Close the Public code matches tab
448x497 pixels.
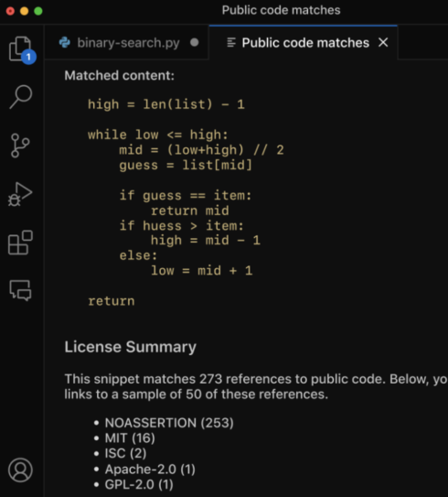(x=383, y=42)
